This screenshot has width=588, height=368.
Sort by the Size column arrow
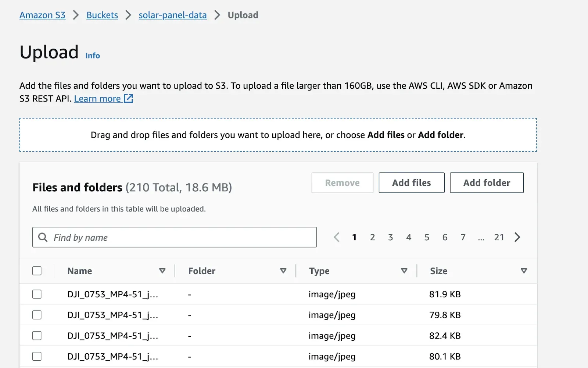tap(524, 271)
